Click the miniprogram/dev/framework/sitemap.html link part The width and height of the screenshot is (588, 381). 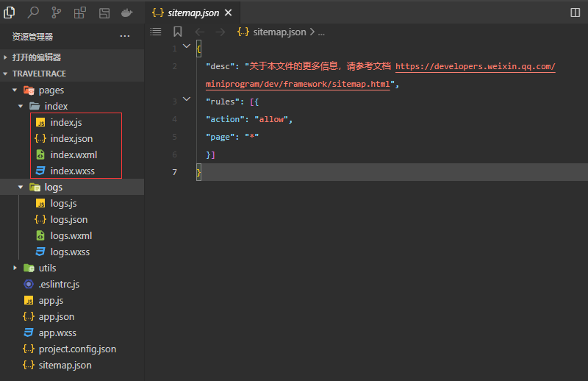298,84
